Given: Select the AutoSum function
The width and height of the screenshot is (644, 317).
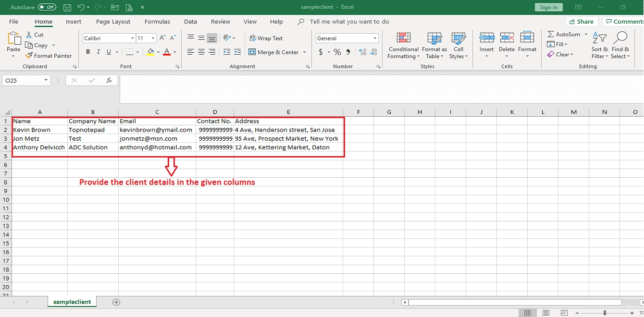Looking at the screenshot, I should [564, 34].
